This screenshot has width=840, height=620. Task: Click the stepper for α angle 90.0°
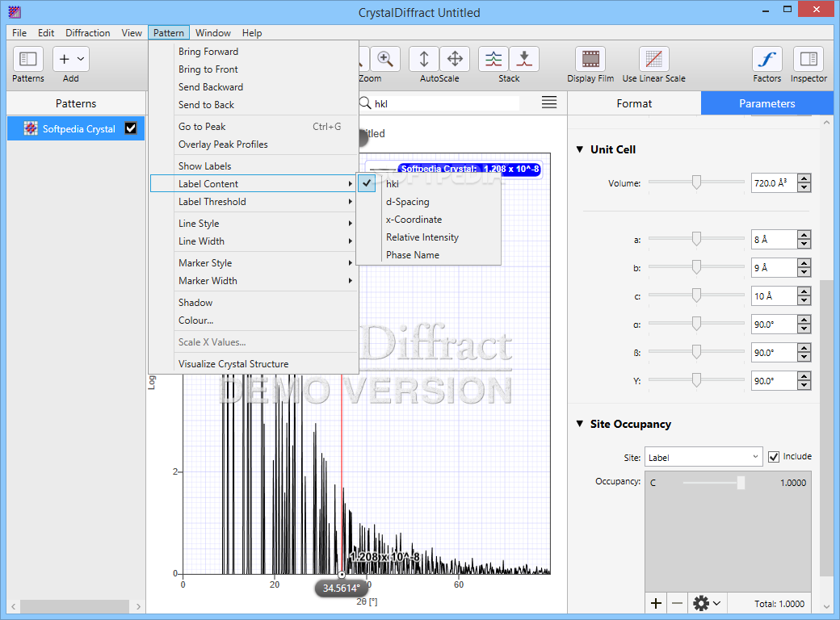click(x=804, y=325)
